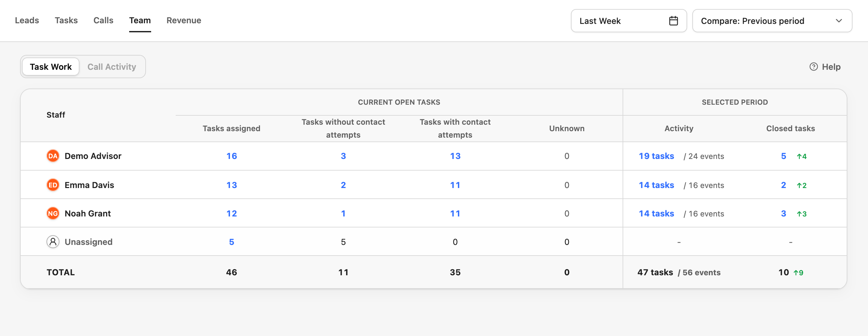Click the Help link

825,67
